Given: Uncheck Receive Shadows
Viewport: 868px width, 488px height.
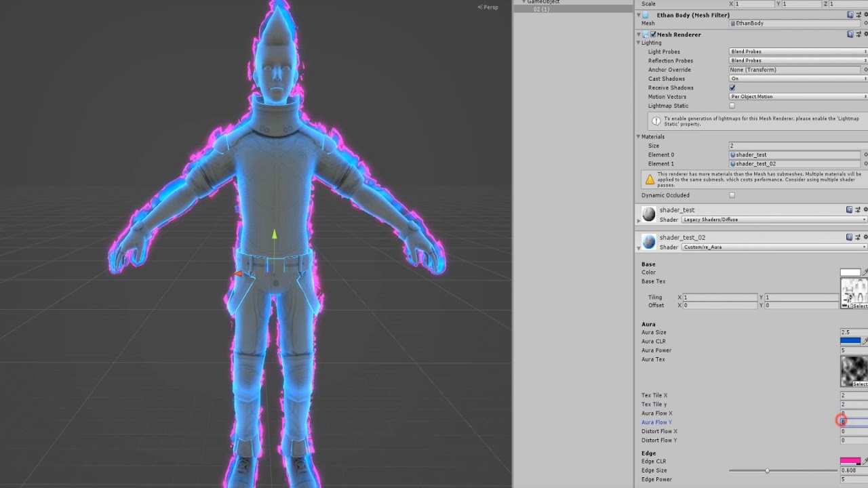Looking at the screenshot, I should [x=732, y=87].
